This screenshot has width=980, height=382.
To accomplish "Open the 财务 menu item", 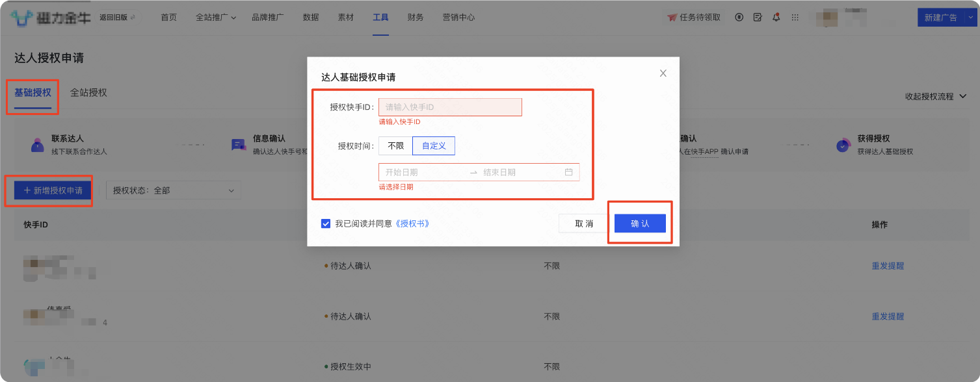I will pyautogui.click(x=416, y=18).
